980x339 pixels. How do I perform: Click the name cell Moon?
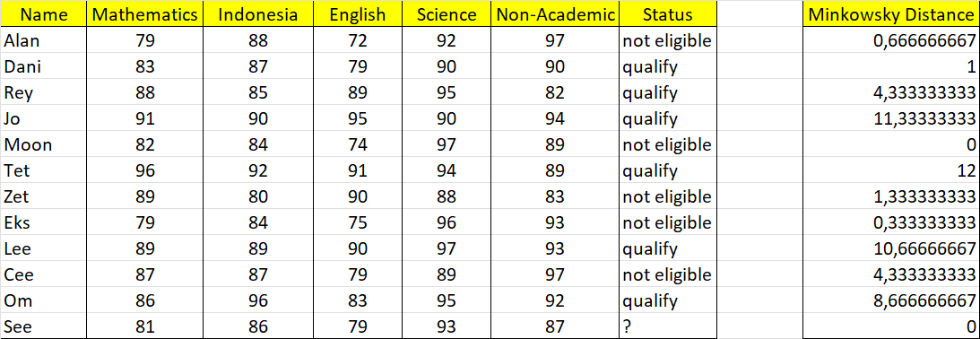tap(43, 145)
